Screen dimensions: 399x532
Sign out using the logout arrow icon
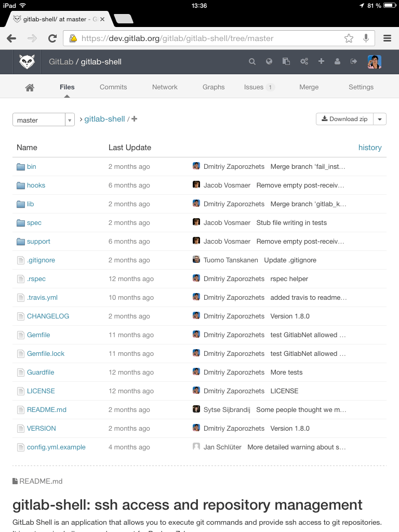point(353,61)
